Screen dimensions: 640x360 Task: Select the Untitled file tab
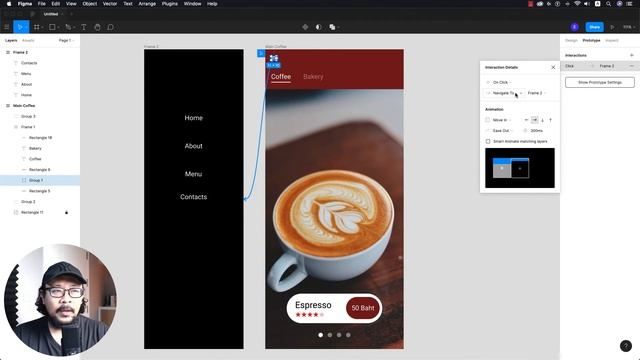click(51, 14)
